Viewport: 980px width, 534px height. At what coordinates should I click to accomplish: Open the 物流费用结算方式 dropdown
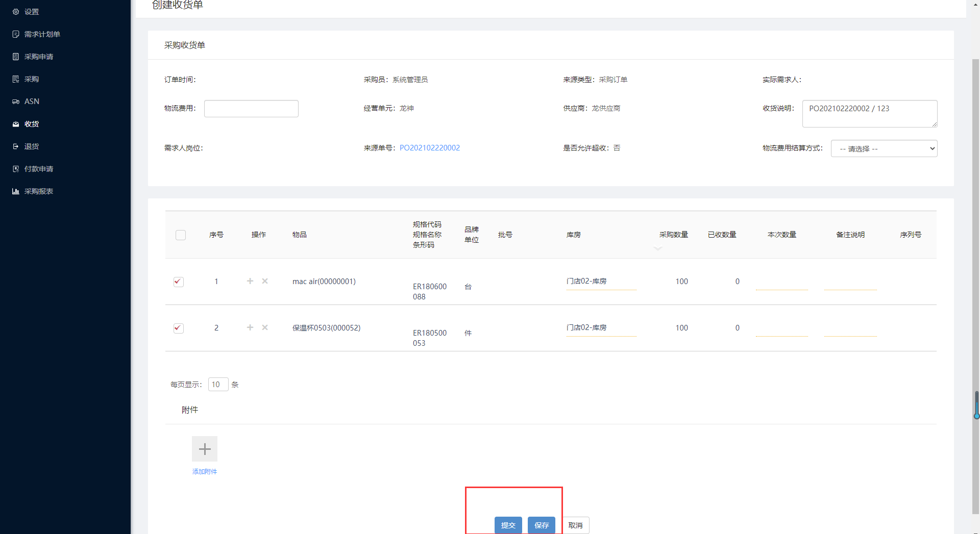pyautogui.click(x=884, y=148)
